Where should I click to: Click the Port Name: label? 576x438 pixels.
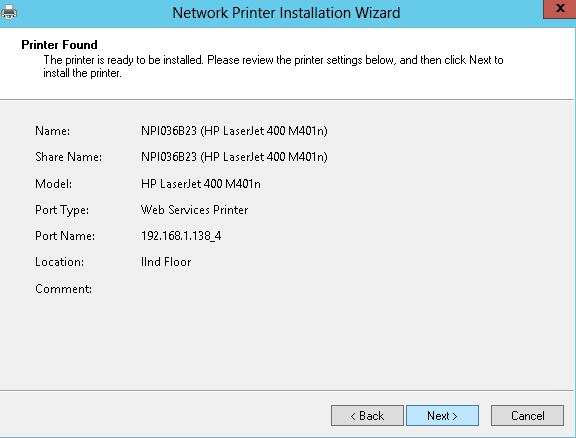(65, 236)
